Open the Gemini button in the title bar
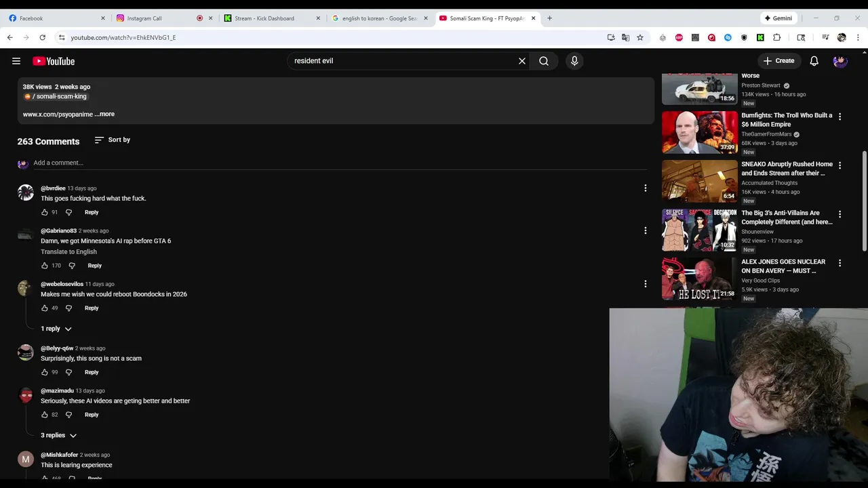The image size is (868, 488). tap(778, 18)
